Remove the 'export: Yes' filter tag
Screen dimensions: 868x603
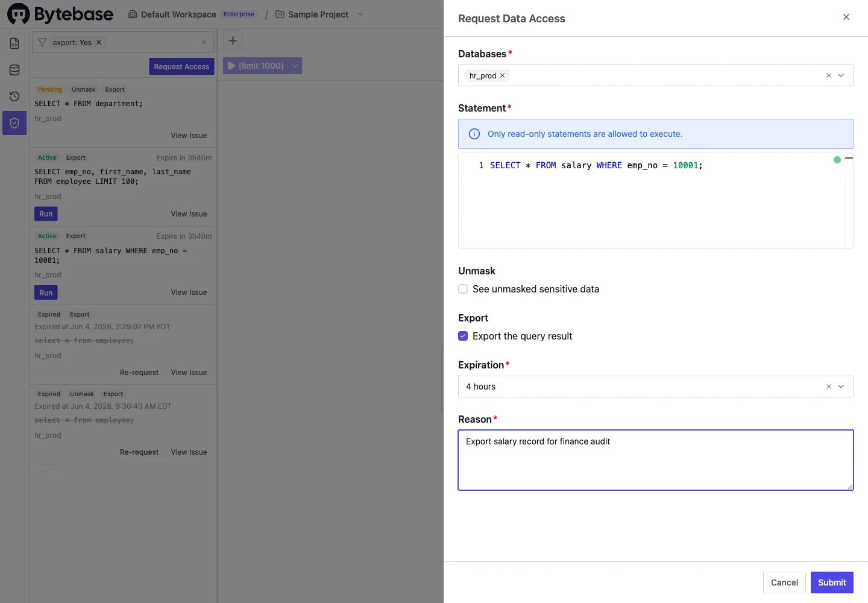click(x=99, y=42)
